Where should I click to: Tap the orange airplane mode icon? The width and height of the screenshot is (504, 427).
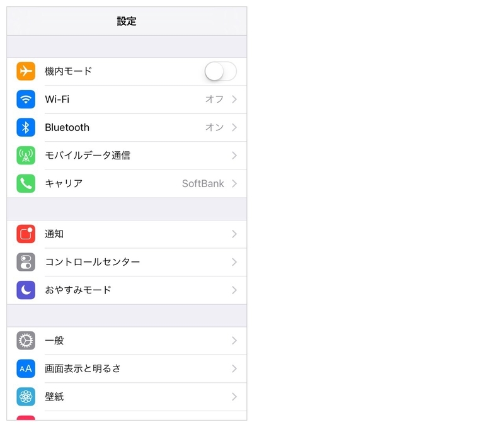click(x=26, y=71)
